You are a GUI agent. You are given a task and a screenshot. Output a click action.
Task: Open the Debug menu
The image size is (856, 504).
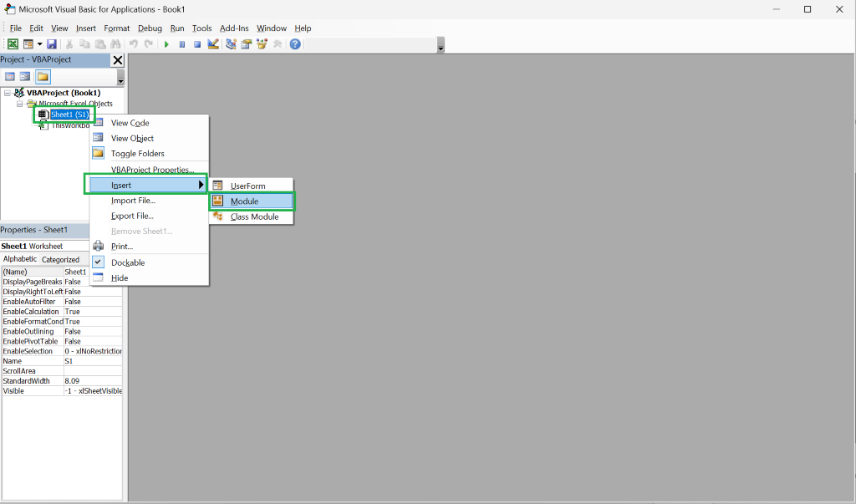150,28
